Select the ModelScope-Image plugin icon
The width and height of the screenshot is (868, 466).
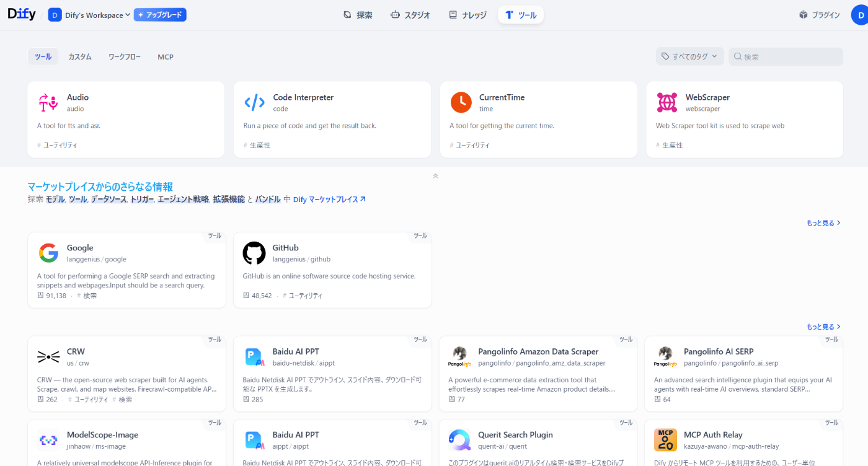pyautogui.click(x=48, y=440)
